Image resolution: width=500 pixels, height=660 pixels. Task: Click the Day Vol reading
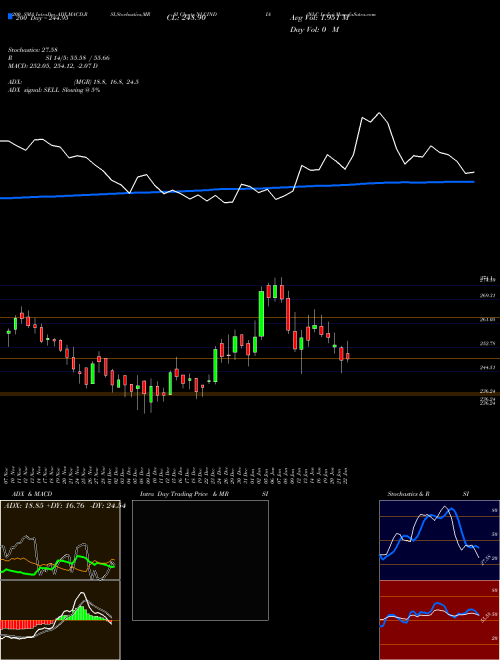(x=314, y=29)
